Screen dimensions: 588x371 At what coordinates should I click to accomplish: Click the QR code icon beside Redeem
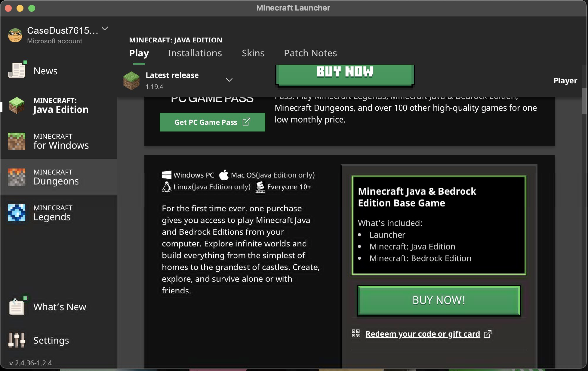click(356, 334)
